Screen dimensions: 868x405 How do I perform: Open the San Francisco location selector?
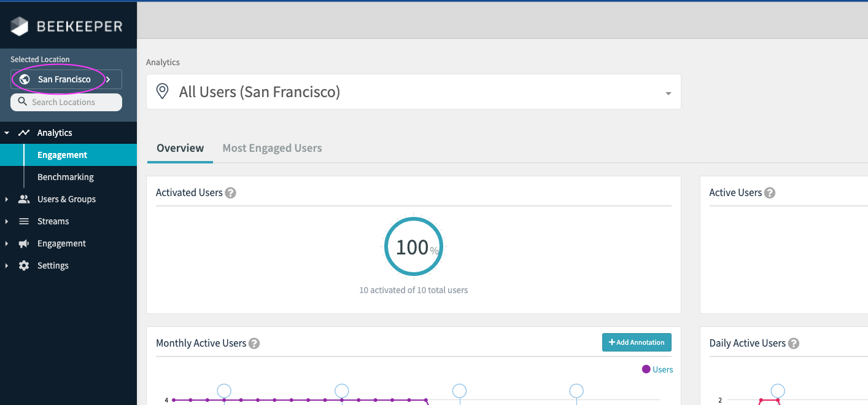point(66,79)
